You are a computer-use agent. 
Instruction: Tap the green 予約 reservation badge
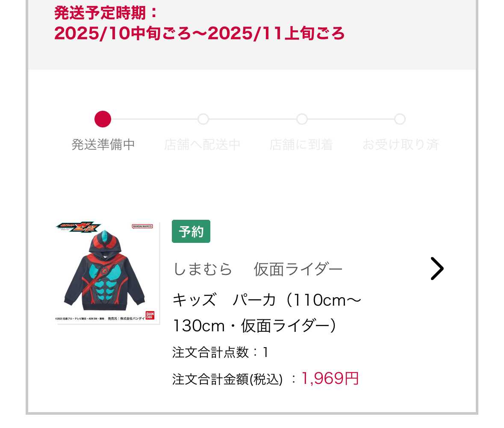click(191, 231)
